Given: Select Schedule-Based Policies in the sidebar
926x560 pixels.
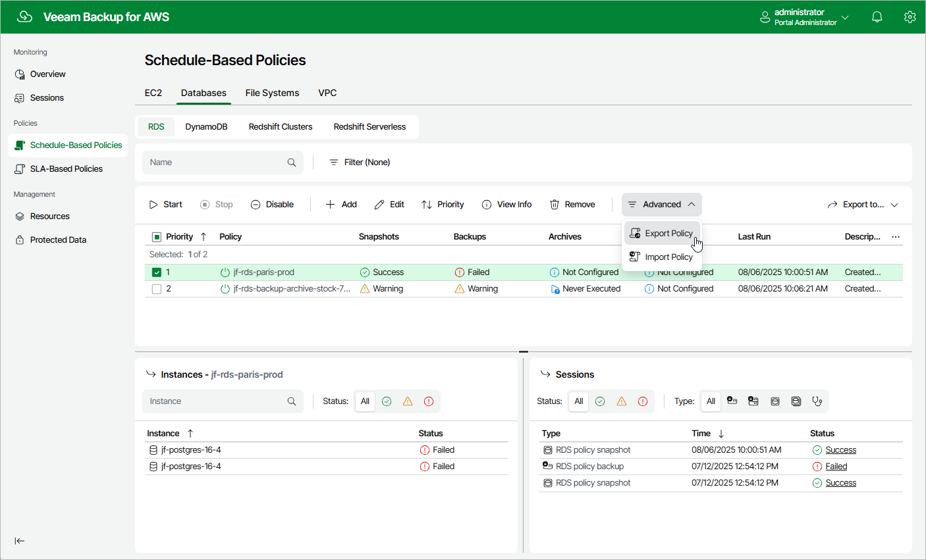Looking at the screenshot, I should point(68,145).
